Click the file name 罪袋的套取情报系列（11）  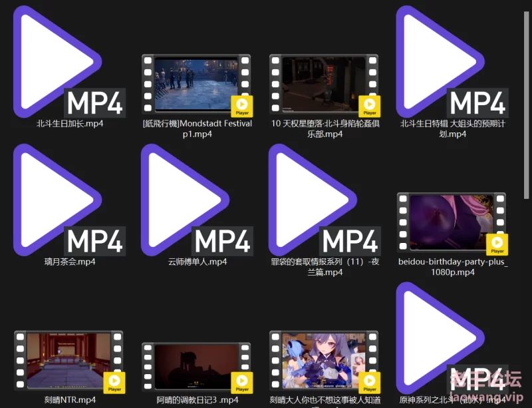pos(325,267)
